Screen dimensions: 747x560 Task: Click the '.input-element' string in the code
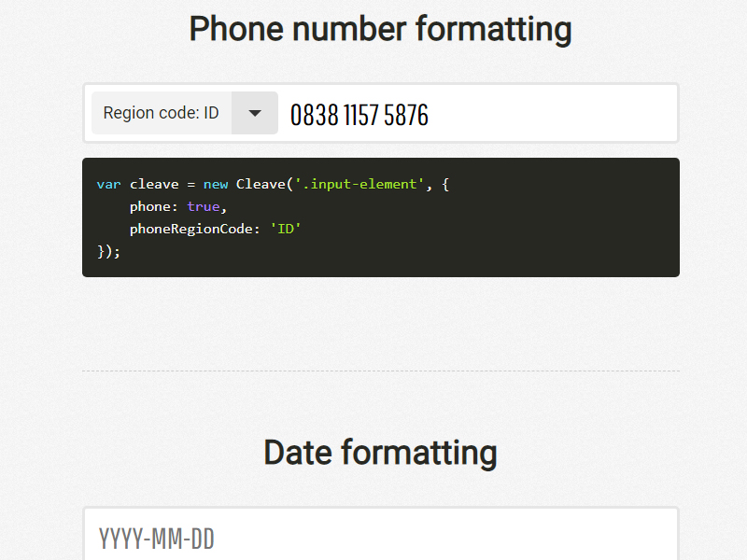pyautogui.click(x=359, y=184)
